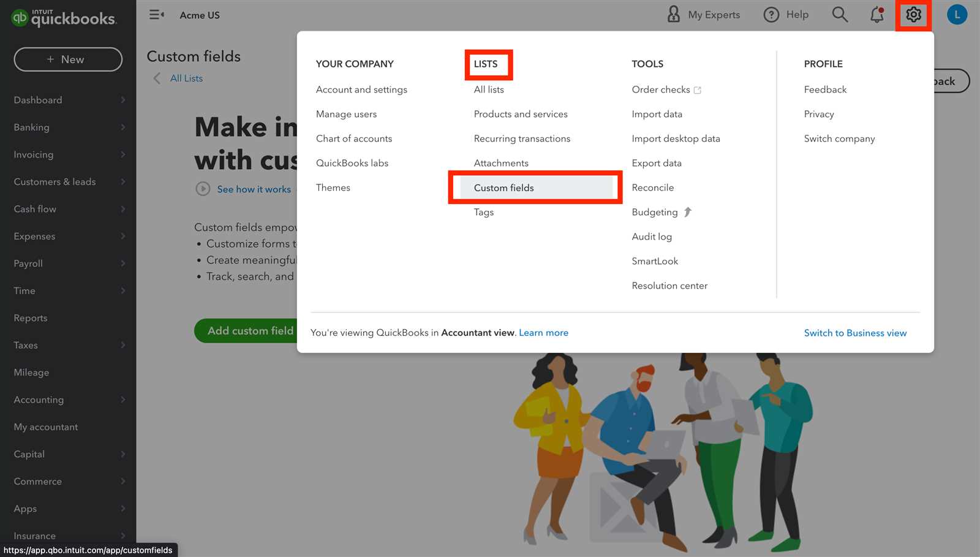The width and height of the screenshot is (980, 557).
Task: Click the QuickBooks logo
Action: point(64,18)
